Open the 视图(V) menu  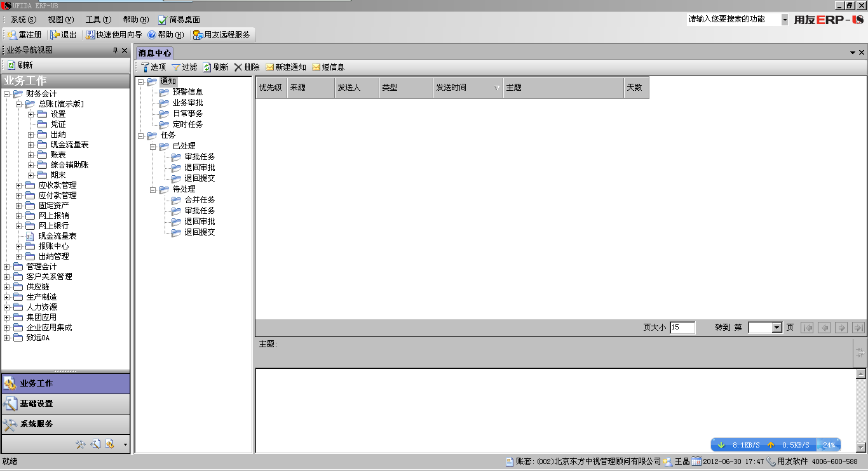coord(61,20)
